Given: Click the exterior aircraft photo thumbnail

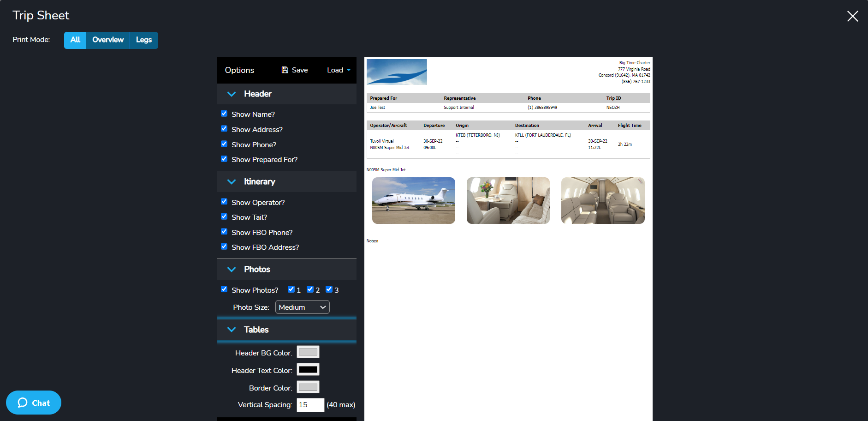Looking at the screenshot, I should 413,200.
